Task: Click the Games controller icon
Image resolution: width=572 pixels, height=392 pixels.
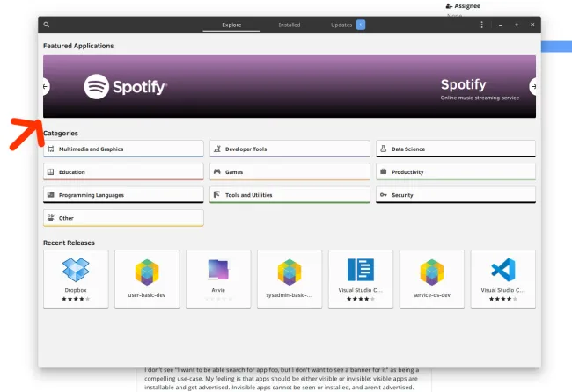Action: [217, 171]
